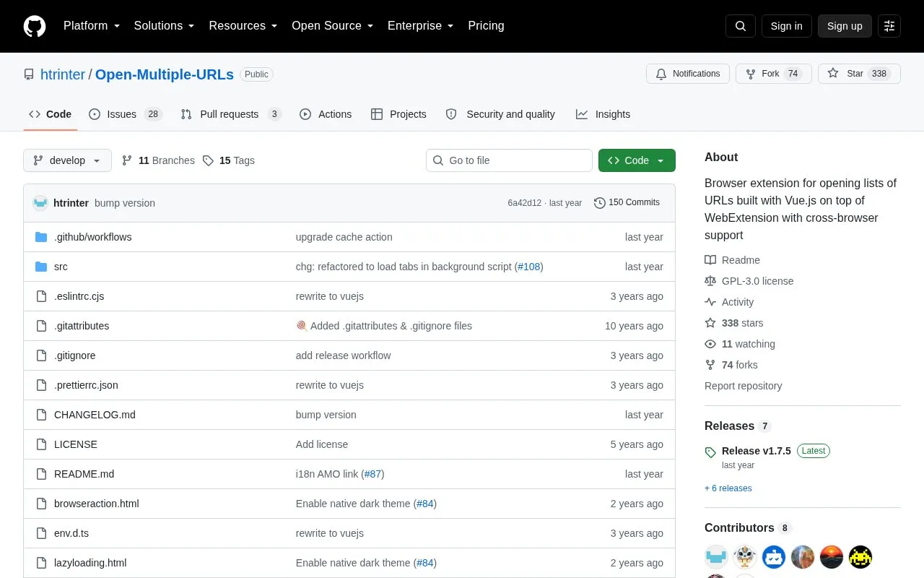Image resolution: width=924 pixels, height=578 pixels.
Task: Click the Sign up button
Action: [x=845, y=26]
